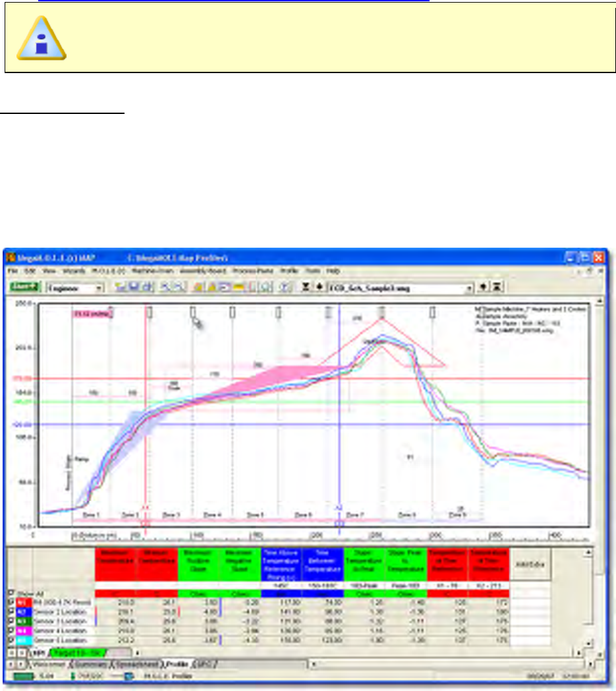Select the green Target 10 tab
The width and height of the screenshot is (616, 691).
tap(78, 653)
